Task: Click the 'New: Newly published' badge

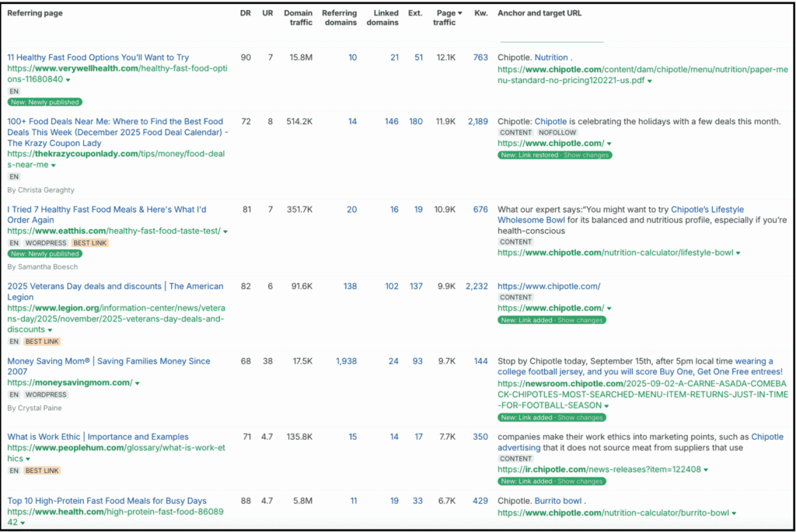Action: [44, 102]
